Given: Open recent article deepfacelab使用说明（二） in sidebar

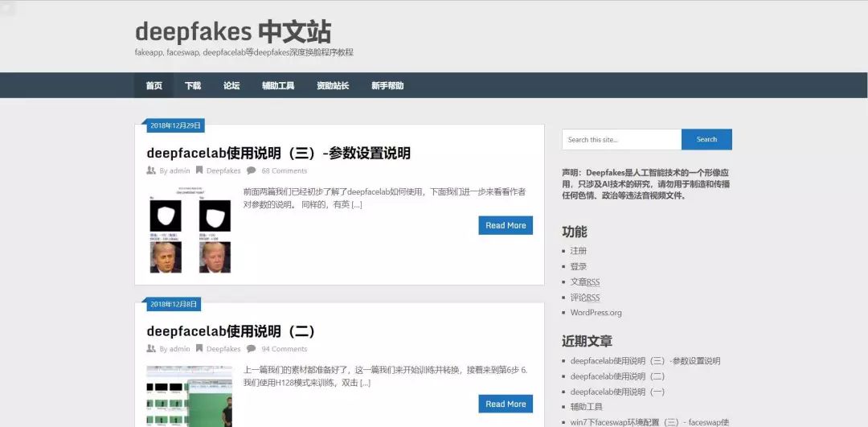Looking at the screenshot, I should [617, 376].
